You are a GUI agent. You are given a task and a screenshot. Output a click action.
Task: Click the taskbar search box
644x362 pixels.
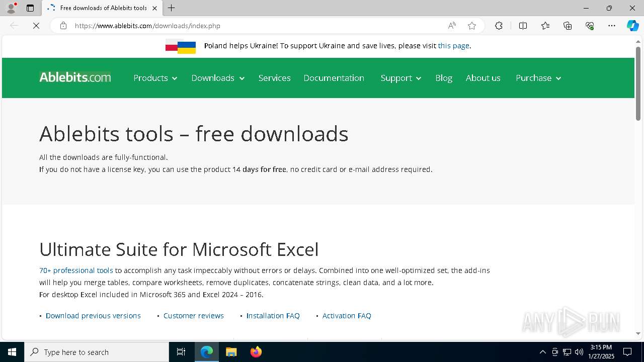[x=97, y=352]
